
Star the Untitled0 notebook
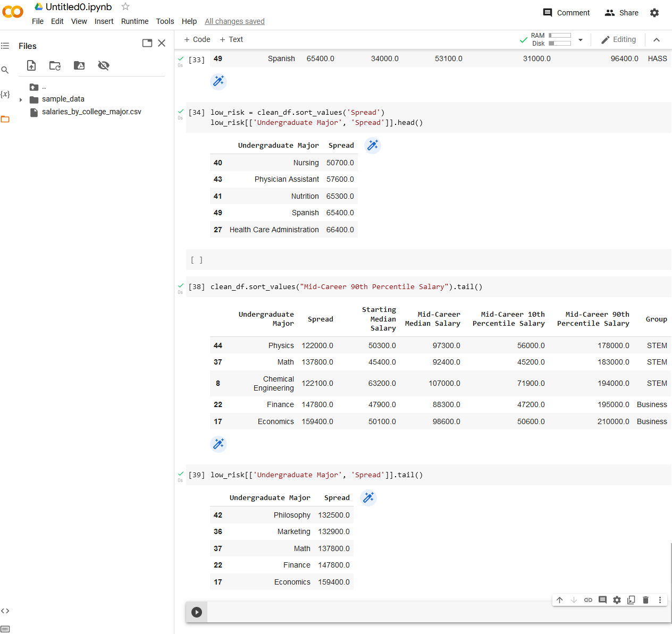[x=125, y=7]
